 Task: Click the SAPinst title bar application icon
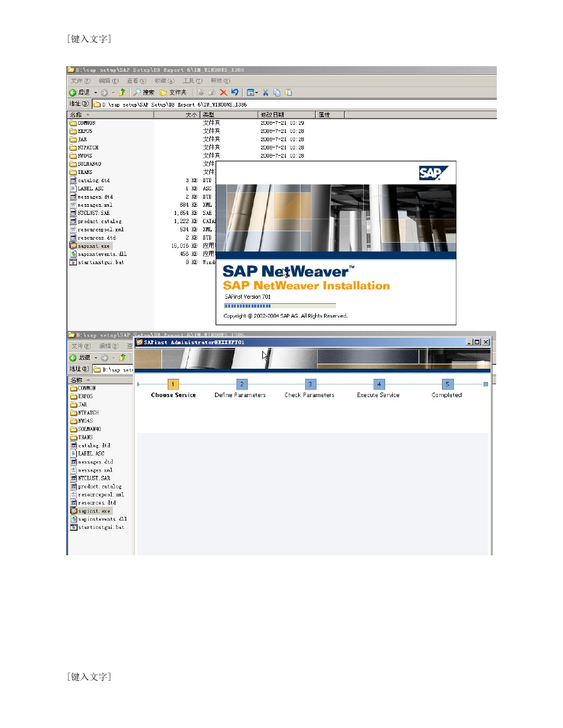coord(139,342)
